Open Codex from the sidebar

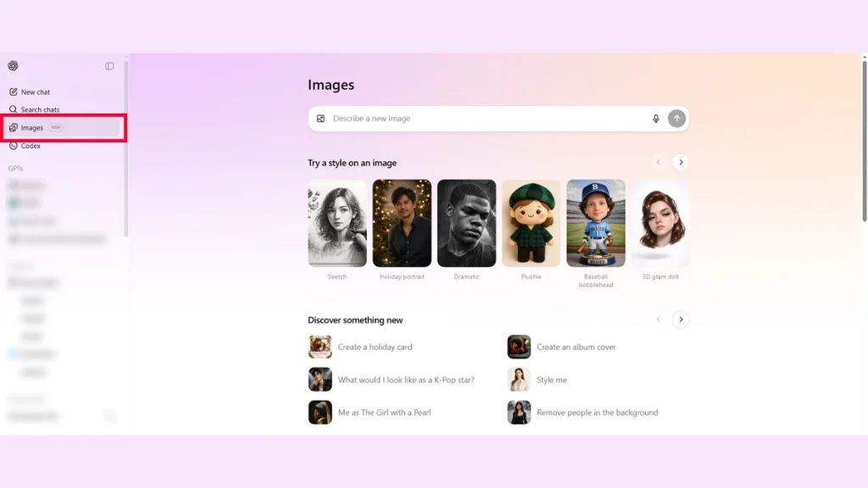tap(31, 146)
